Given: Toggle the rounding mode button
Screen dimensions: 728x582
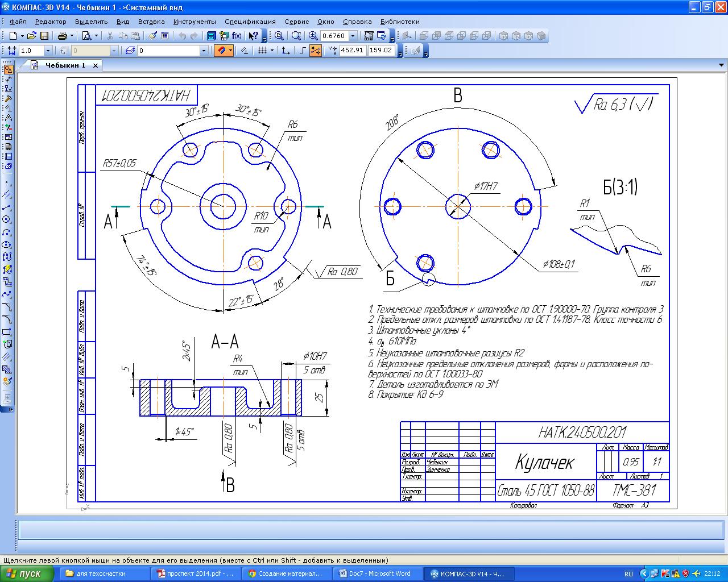Looking at the screenshot, I should click(316, 51).
